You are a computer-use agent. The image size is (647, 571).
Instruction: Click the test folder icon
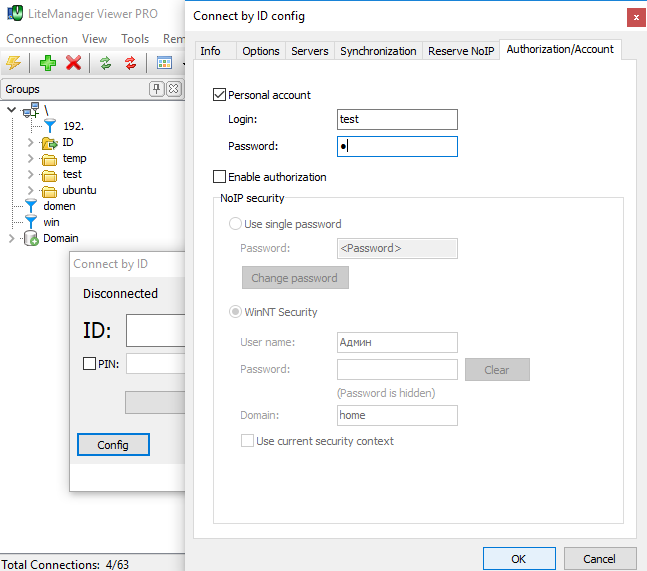tap(50, 175)
